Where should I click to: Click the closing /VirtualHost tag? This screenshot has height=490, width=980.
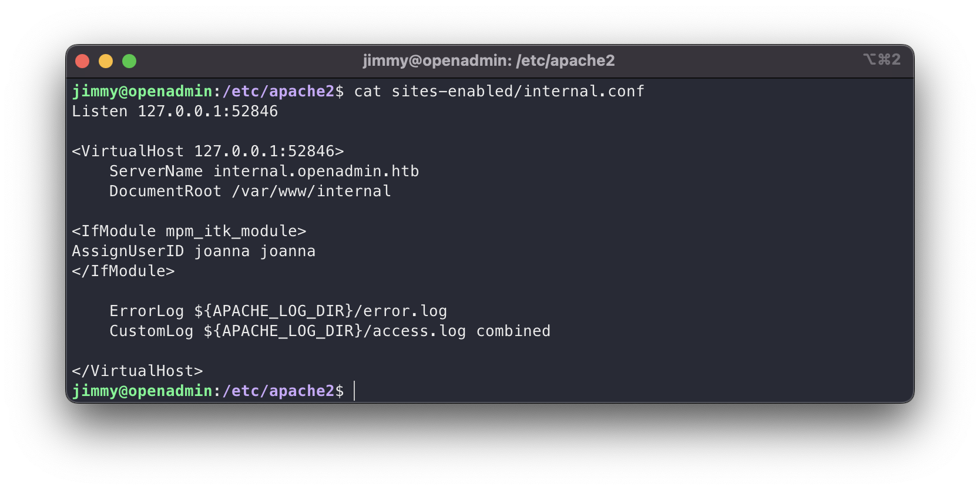click(x=137, y=370)
